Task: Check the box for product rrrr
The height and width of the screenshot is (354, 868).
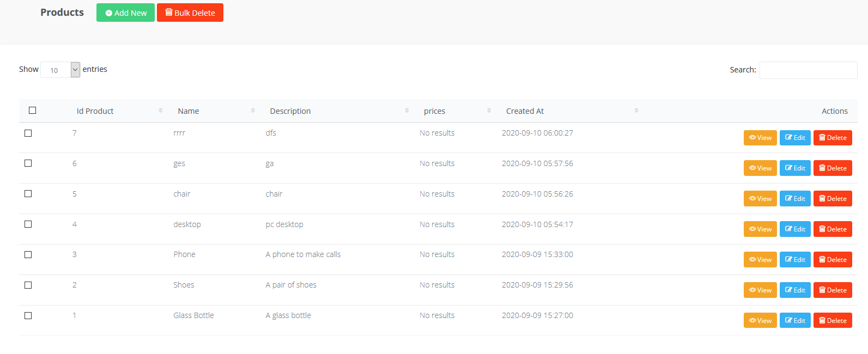Action: [x=28, y=133]
